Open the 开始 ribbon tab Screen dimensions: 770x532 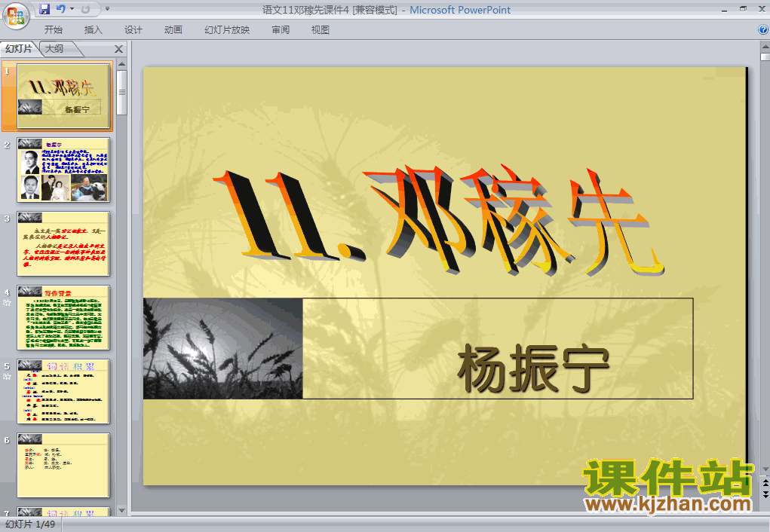point(53,30)
